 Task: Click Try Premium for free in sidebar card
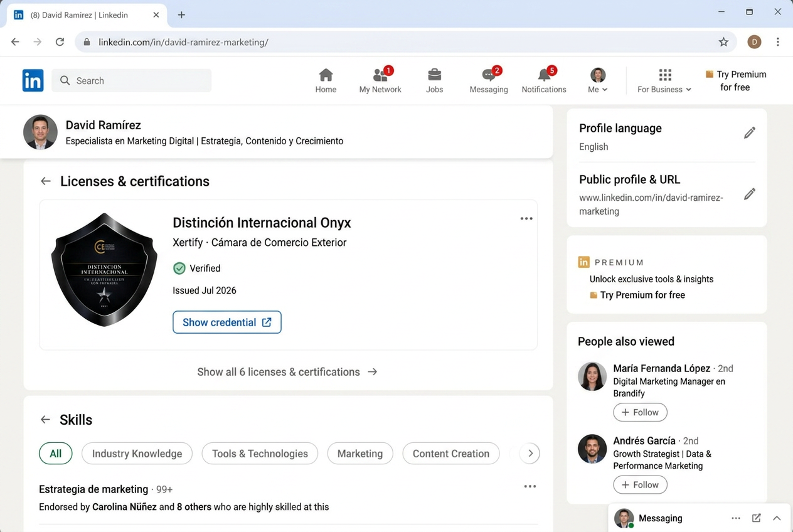click(637, 295)
